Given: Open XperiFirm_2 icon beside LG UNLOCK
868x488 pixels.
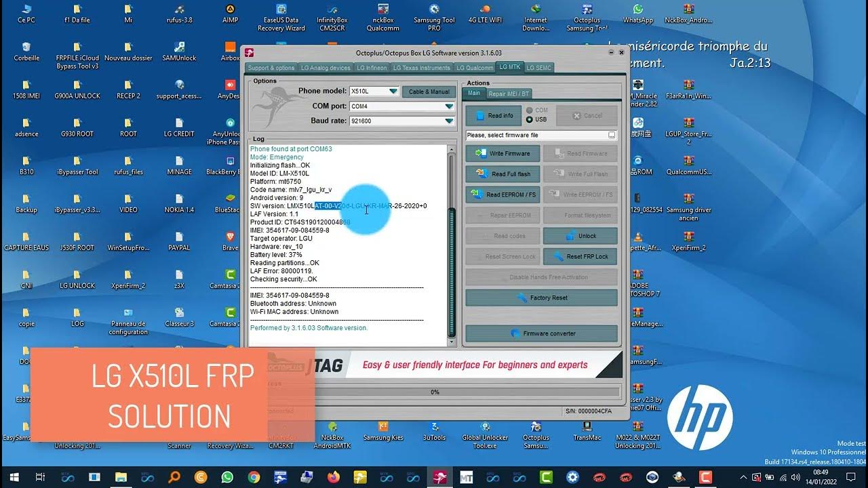Looking at the screenshot, I should (x=128, y=279).
